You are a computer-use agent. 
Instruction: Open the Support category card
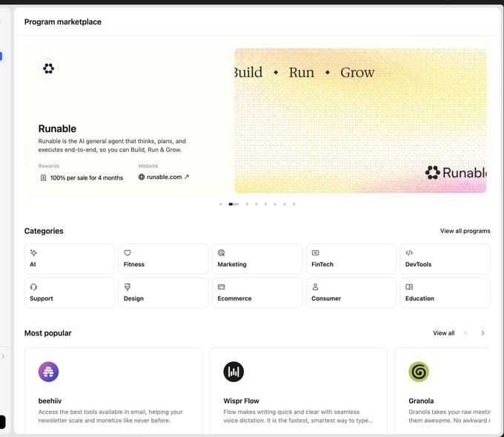coord(69,293)
